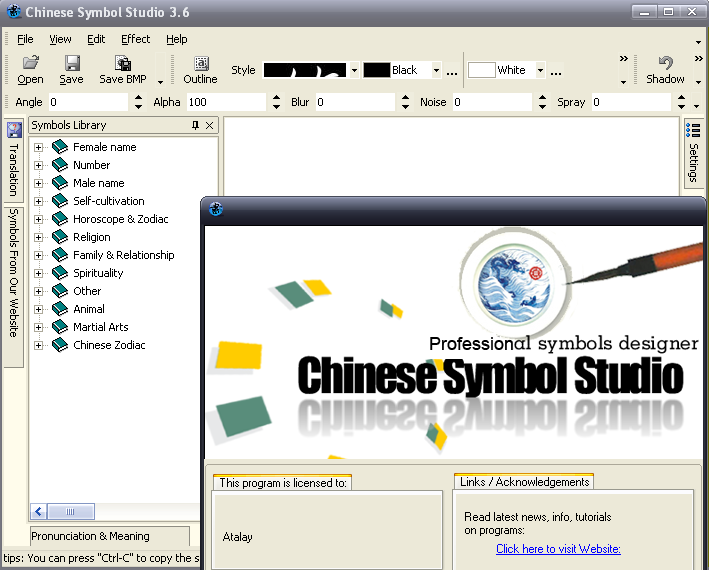Click the ellipsis button beside White color
The height and width of the screenshot is (570, 709).
(x=556, y=71)
